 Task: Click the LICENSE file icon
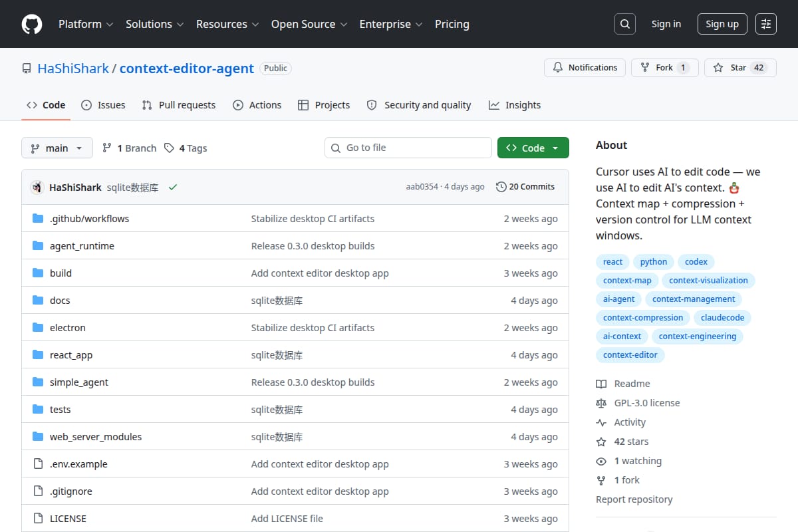38,519
